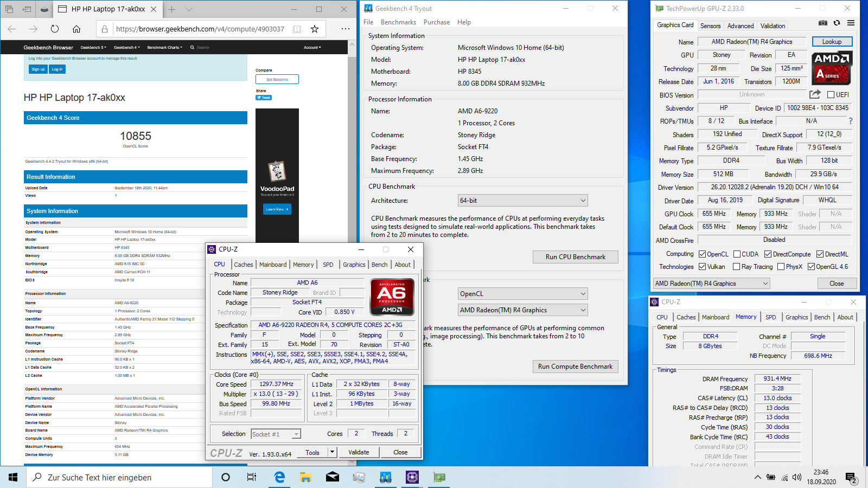Open the notification action center
Viewport: 868px width, 488px height.
[x=851, y=477]
